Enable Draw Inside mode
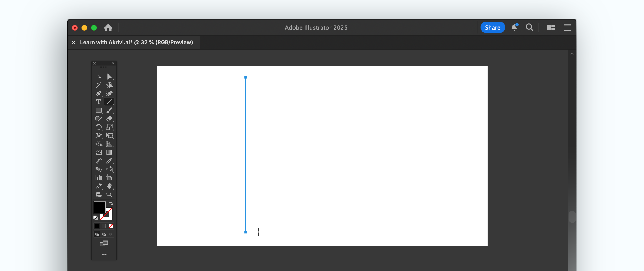This screenshot has width=644, height=271. (111, 234)
